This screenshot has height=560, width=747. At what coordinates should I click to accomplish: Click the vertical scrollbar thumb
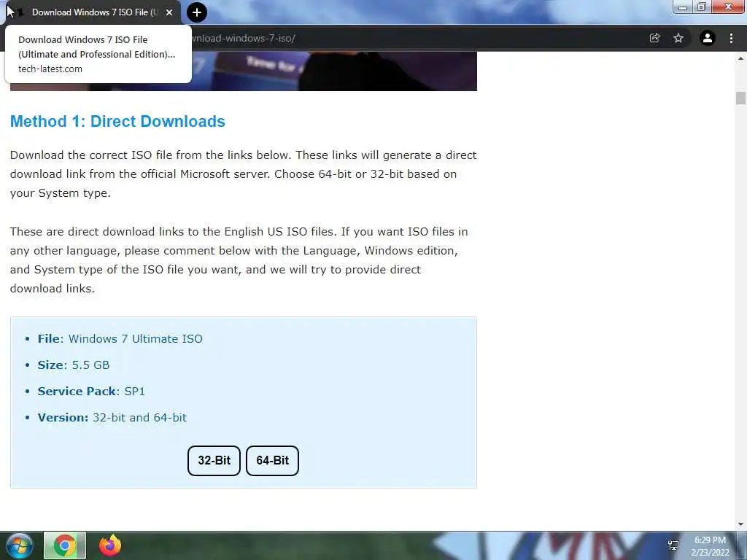[740, 98]
